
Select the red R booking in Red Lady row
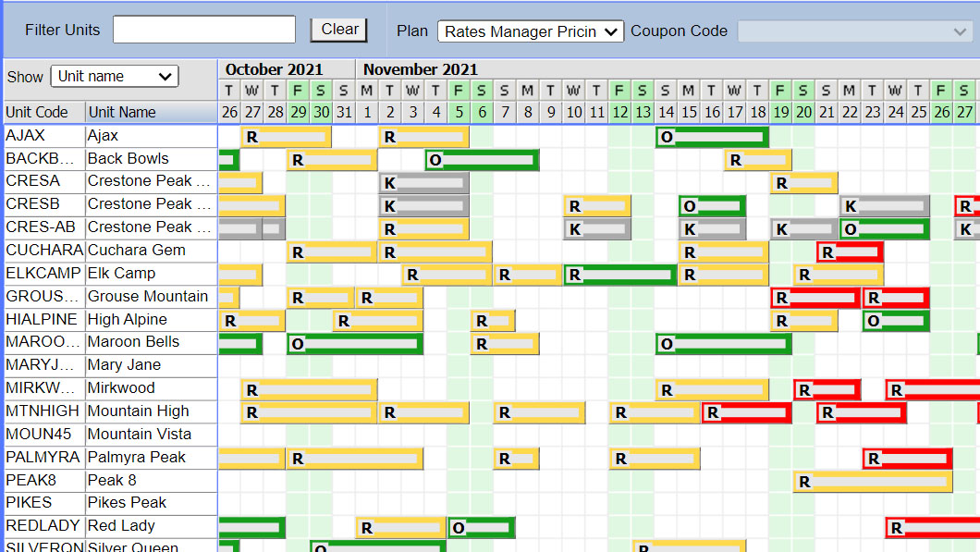932,528
